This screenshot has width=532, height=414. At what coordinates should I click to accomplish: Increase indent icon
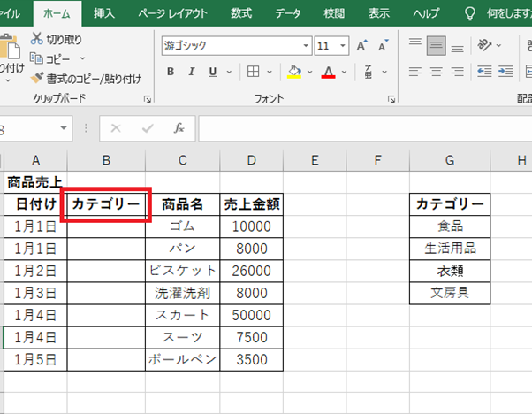click(505, 72)
